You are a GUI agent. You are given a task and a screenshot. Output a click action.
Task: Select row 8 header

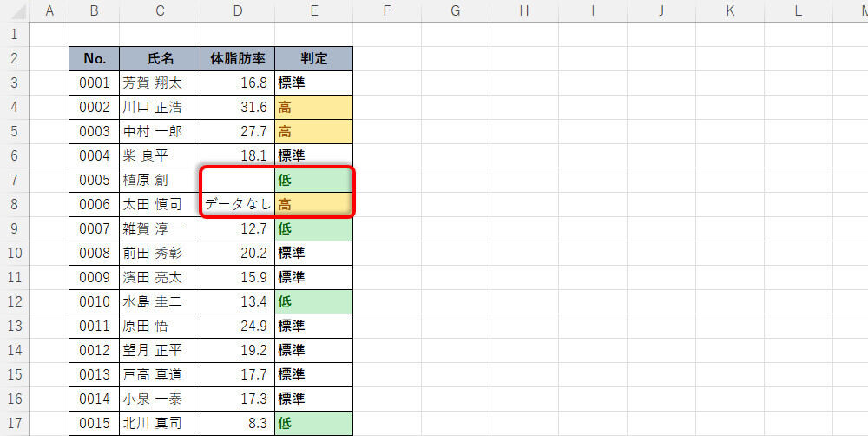pyautogui.click(x=15, y=204)
